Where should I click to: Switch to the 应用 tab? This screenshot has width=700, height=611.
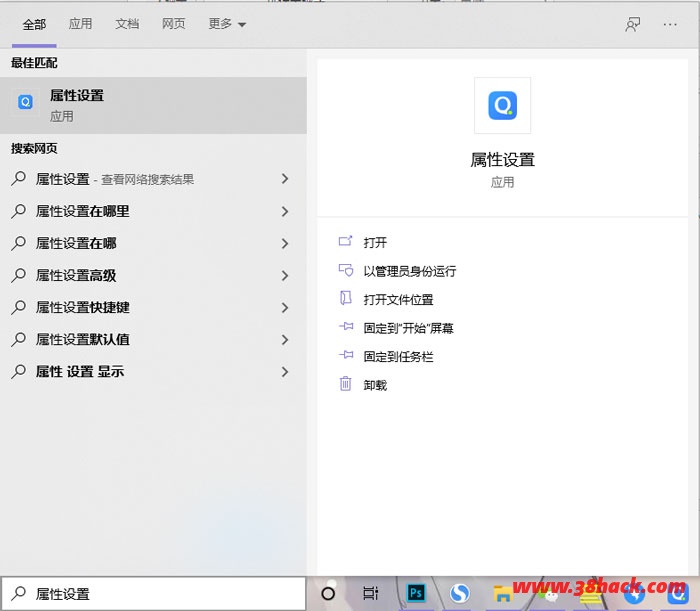81,25
